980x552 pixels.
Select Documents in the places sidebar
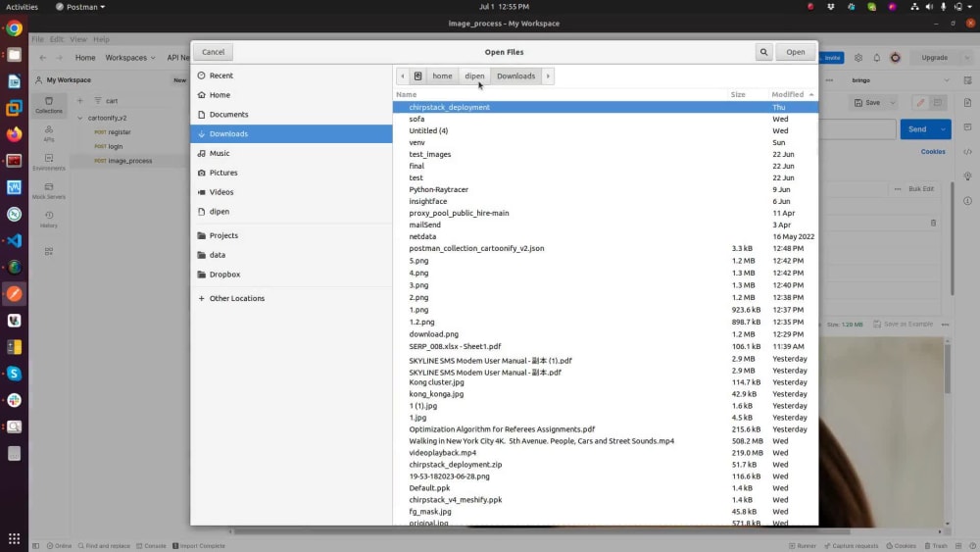click(291, 115)
